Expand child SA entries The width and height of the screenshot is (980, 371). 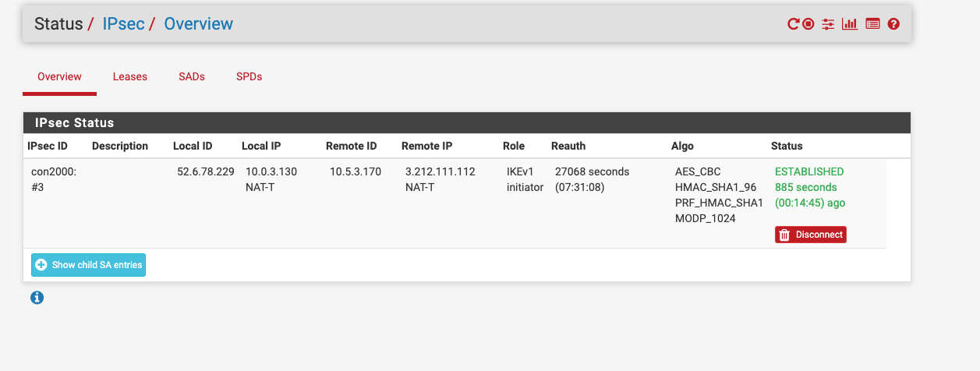(x=88, y=265)
